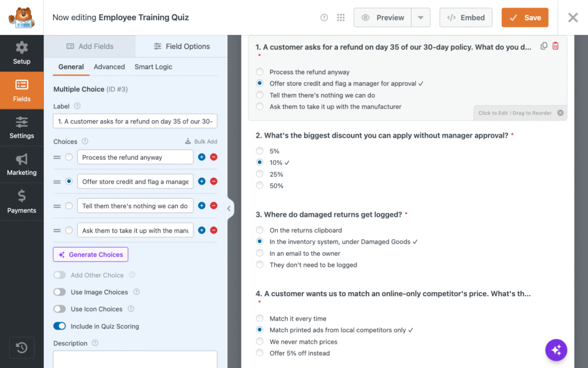The image size is (588, 368).
Task: Select question 4 competitor's price heading
Action: (x=393, y=294)
